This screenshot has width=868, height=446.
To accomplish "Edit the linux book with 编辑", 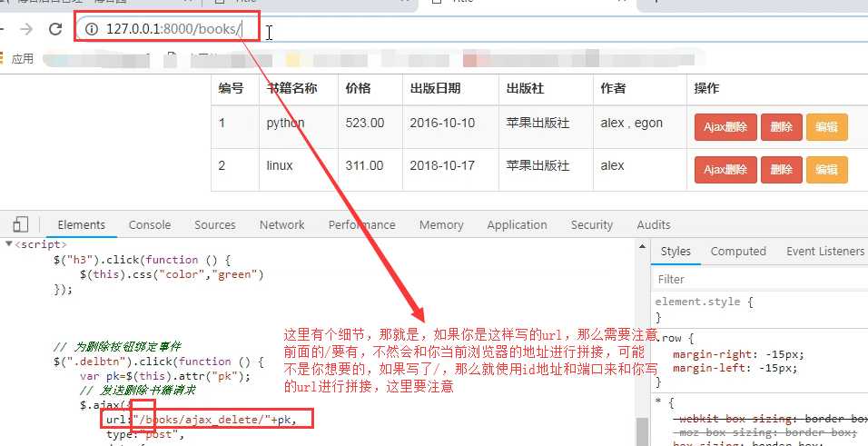I will (x=826, y=170).
